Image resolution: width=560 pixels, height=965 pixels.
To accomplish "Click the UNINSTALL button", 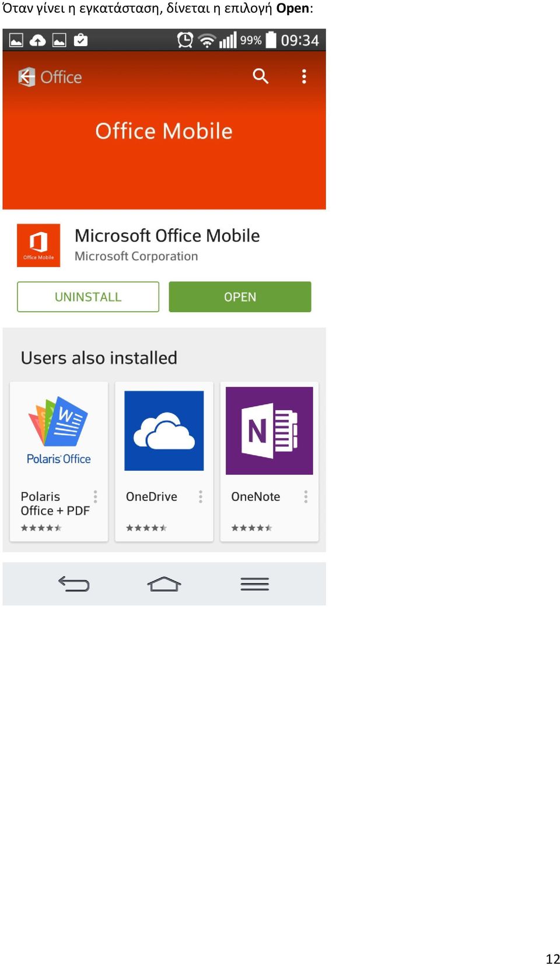I will tap(88, 297).
